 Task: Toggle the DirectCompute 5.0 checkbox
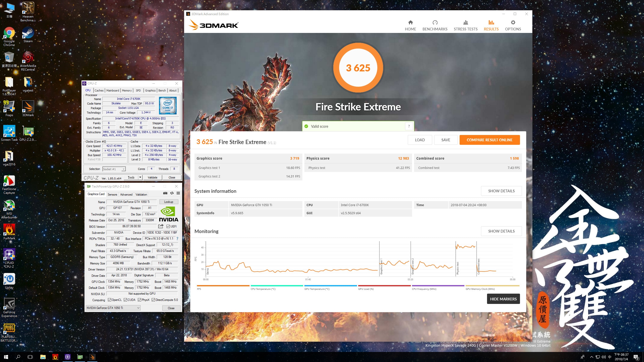pos(153,300)
